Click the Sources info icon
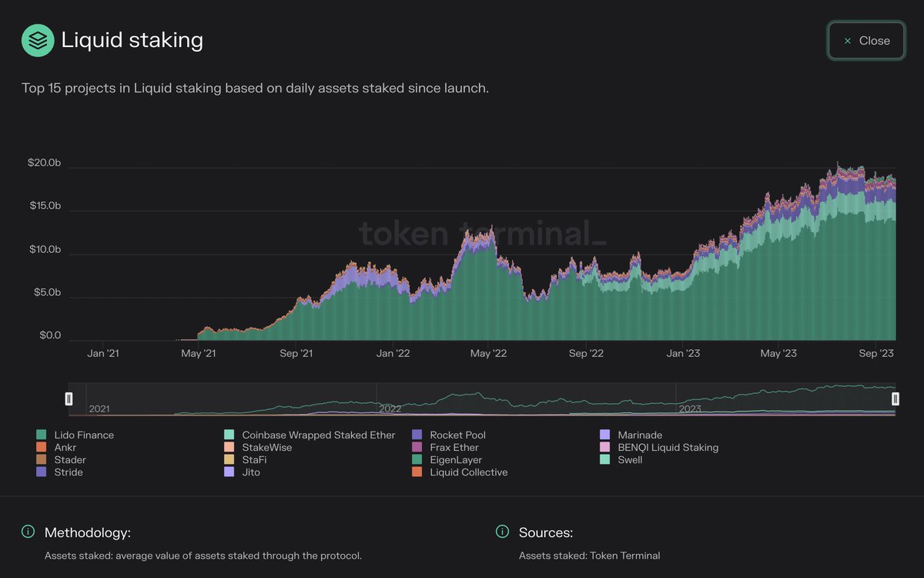Screen dimensions: 924x578 click(x=503, y=532)
